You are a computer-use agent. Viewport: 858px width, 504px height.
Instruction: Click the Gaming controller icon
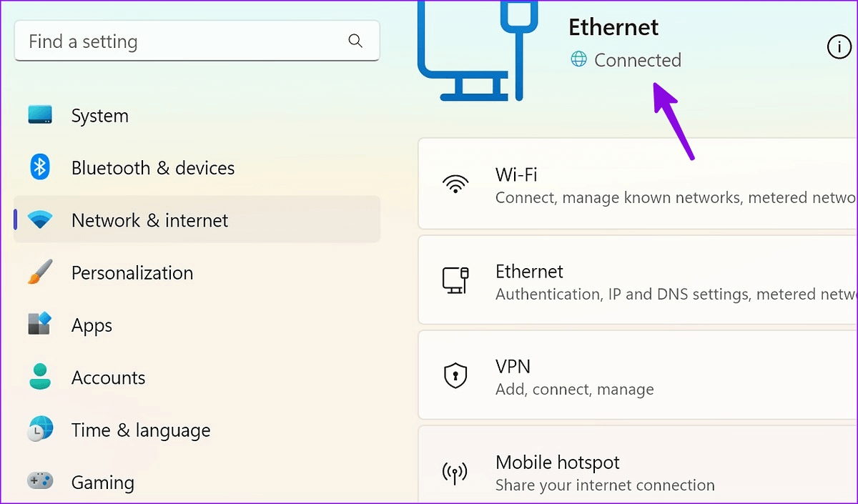click(x=40, y=482)
